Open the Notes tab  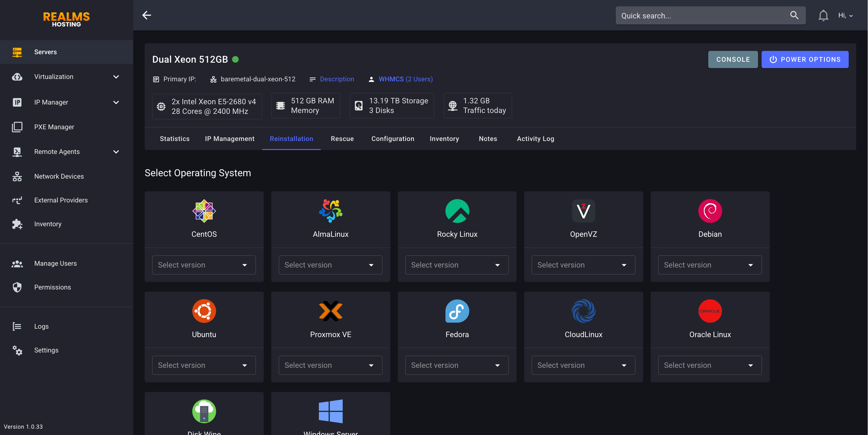coord(488,139)
